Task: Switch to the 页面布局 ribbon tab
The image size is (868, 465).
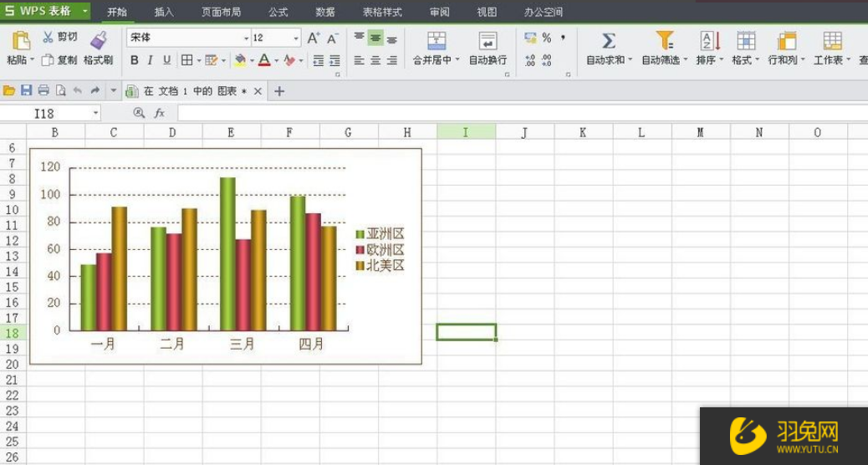Action: coord(221,12)
